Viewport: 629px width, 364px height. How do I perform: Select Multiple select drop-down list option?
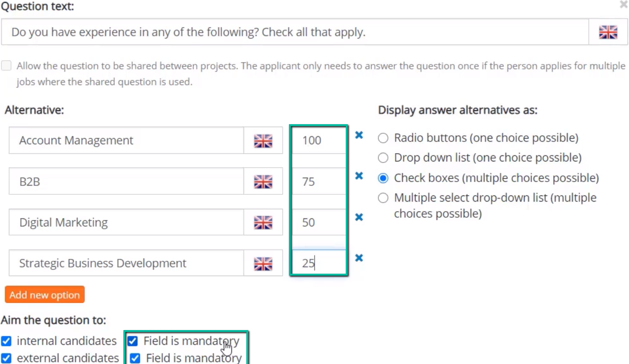pyautogui.click(x=383, y=198)
